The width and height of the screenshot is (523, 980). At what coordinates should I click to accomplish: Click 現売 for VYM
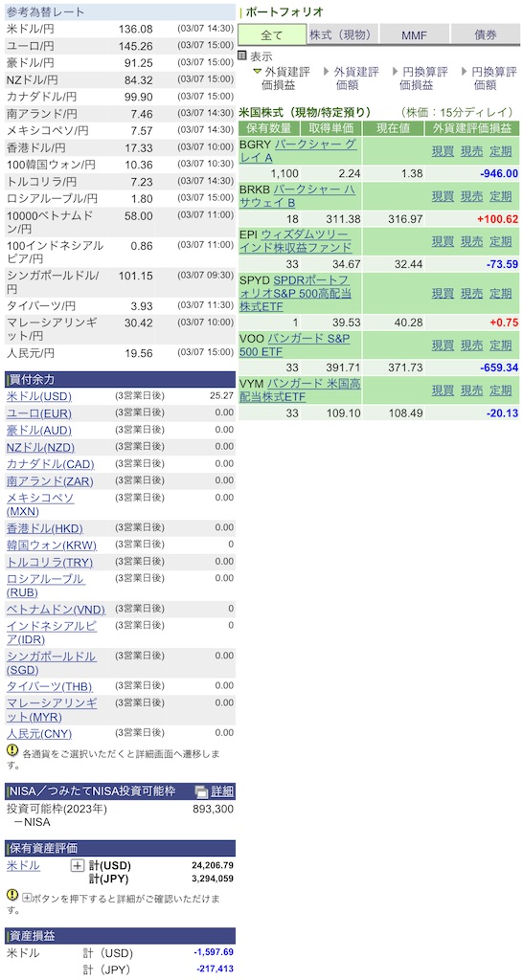[x=471, y=390]
